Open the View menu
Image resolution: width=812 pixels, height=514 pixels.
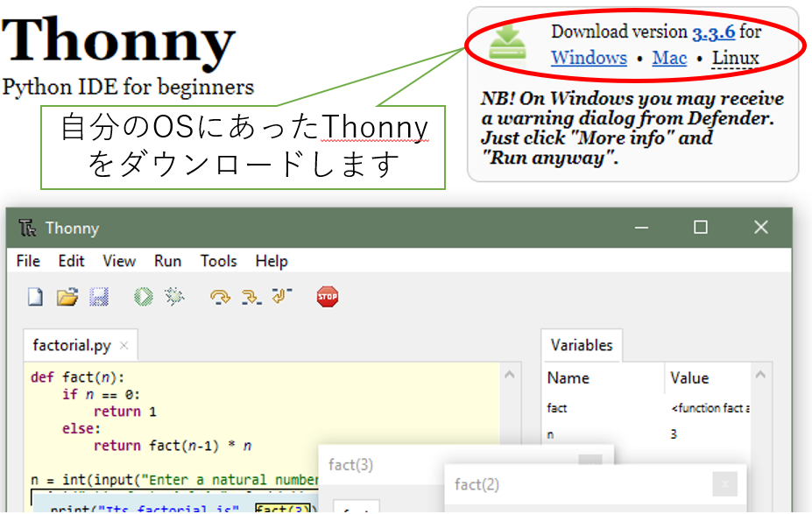(x=119, y=261)
